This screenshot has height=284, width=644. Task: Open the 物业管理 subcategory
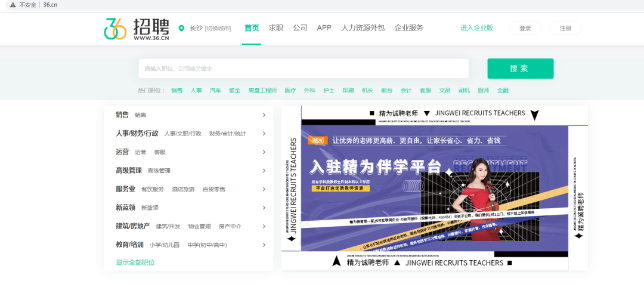coord(200,227)
